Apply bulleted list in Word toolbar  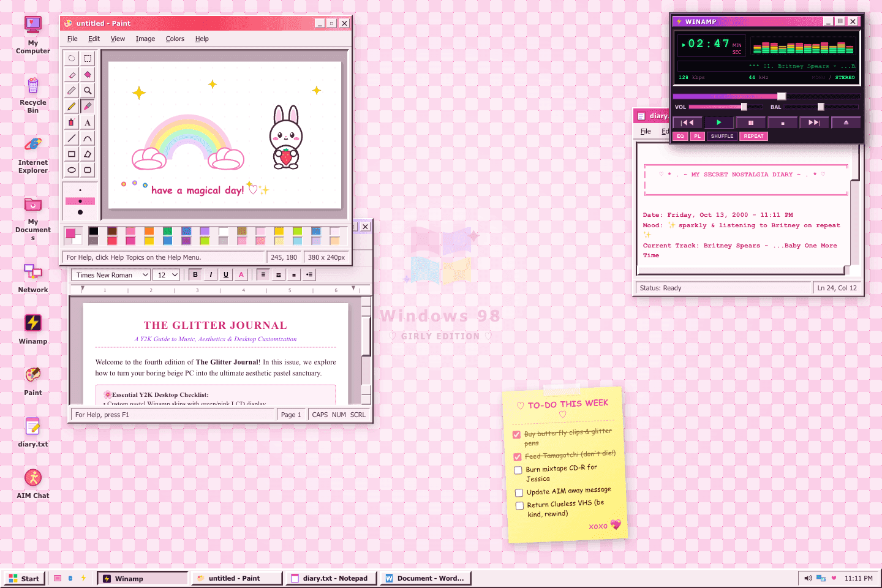309,275
